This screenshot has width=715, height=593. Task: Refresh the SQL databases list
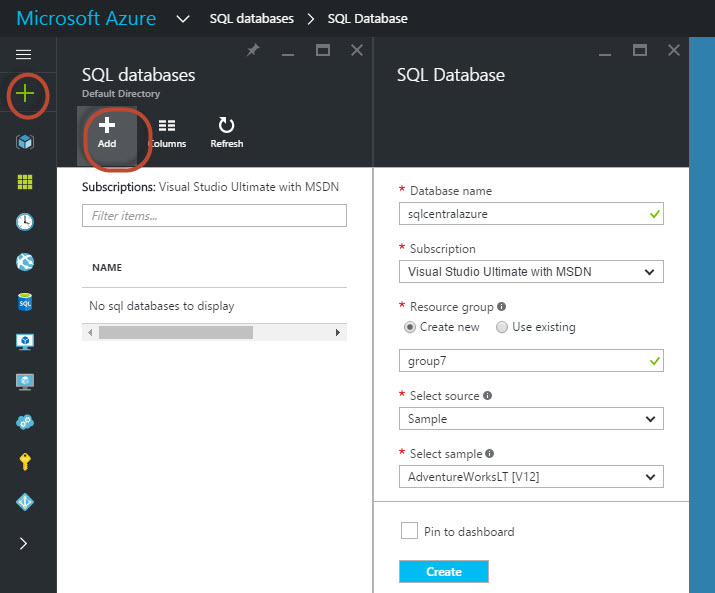[226, 132]
